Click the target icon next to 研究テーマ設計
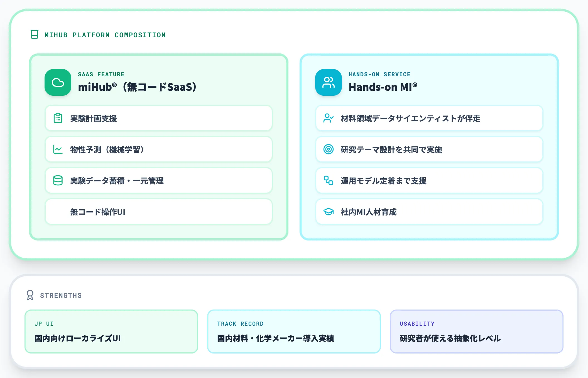The height and width of the screenshot is (378, 588). coord(329,149)
